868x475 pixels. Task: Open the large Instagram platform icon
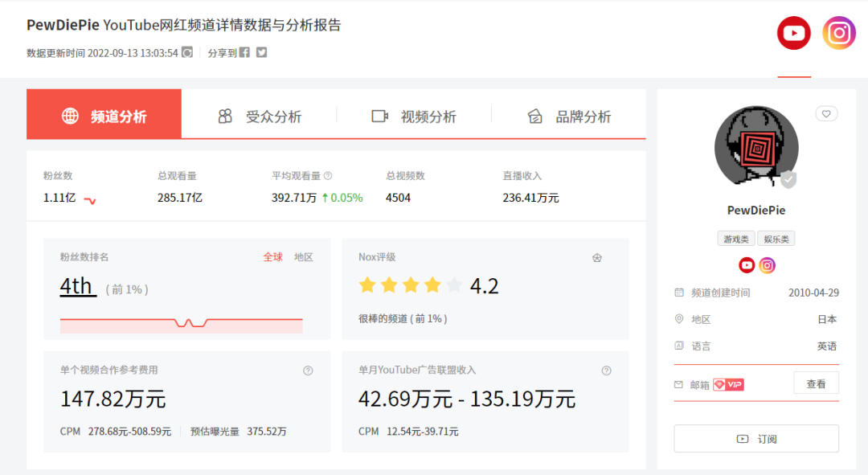(839, 33)
